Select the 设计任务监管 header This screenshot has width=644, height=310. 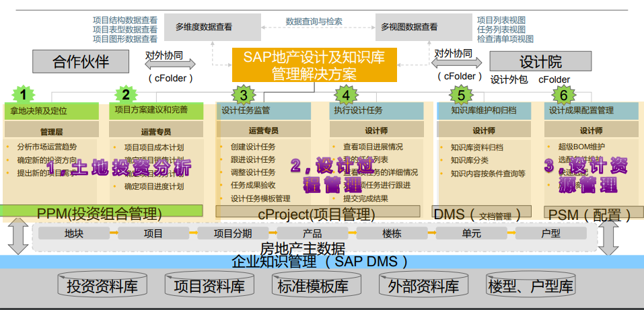click(x=264, y=111)
